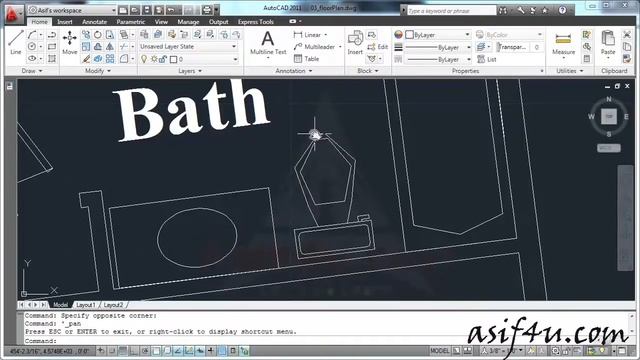The width and height of the screenshot is (640, 360).
Task: Open the Home ribbon tab
Action: pyautogui.click(x=40, y=22)
